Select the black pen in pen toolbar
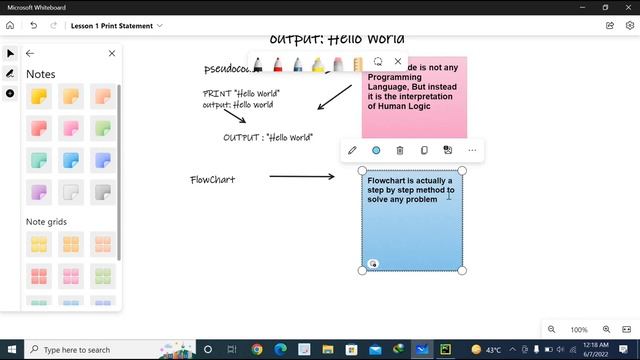 click(x=258, y=64)
